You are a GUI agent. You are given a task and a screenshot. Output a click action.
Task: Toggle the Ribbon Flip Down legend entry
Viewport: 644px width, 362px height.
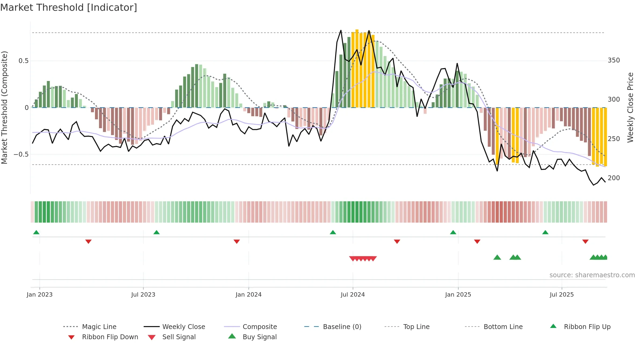(103, 337)
